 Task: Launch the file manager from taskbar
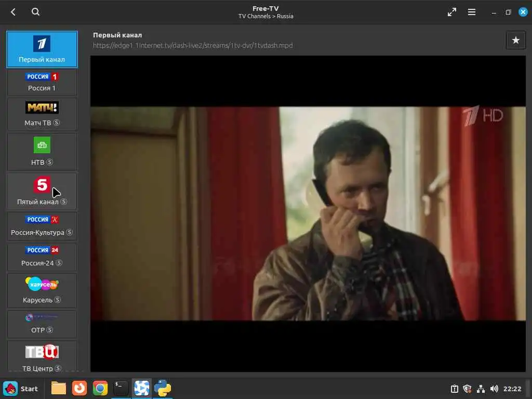pyautogui.click(x=58, y=389)
